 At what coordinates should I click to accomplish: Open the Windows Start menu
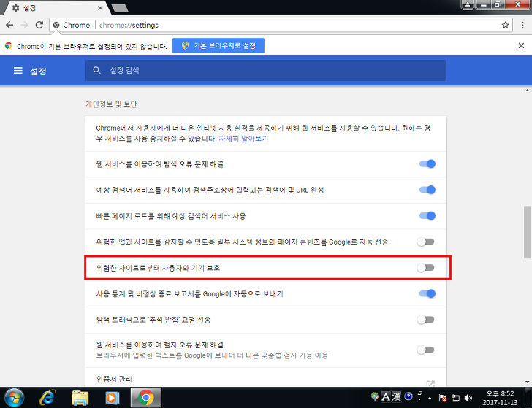(14, 398)
